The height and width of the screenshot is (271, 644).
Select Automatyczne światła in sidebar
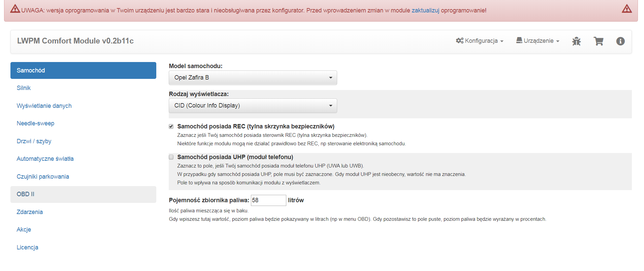pos(45,159)
